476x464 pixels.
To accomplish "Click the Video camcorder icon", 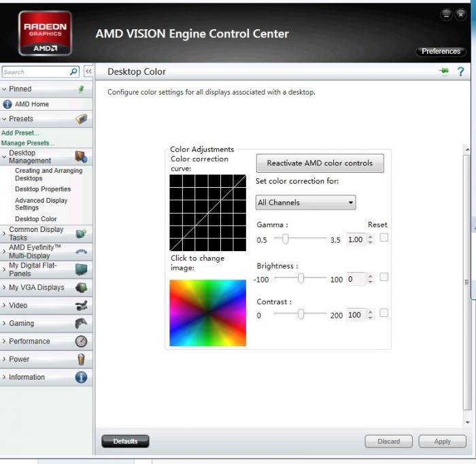I will (82, 305).
